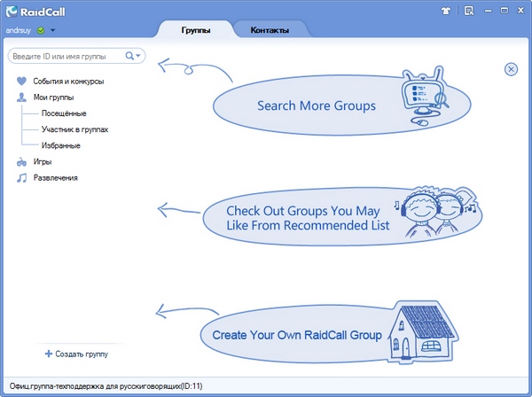
Task: Dismiss the hints overlay with the X circle
Action: pyautogui.click(x=511, y=69)
